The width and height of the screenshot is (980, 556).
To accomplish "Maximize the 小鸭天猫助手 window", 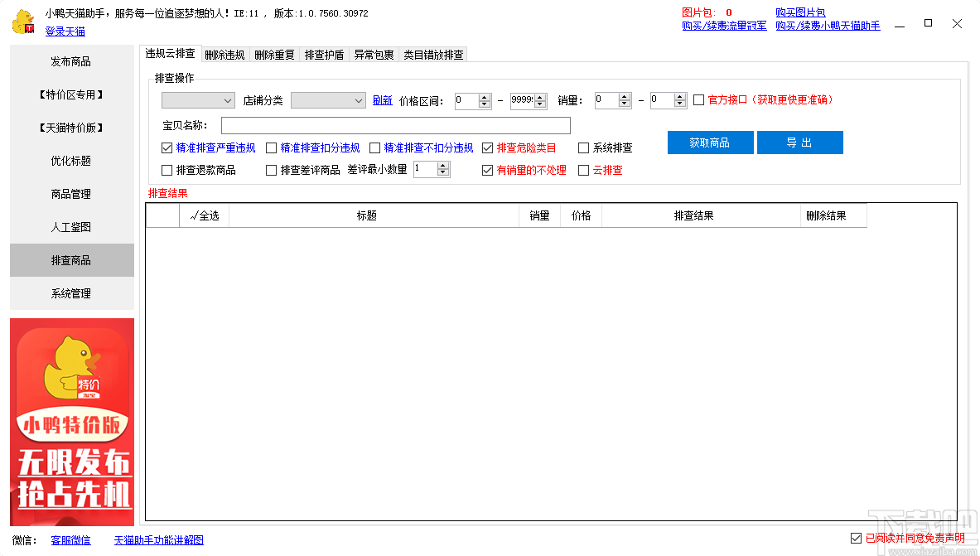I will (928, 23).
